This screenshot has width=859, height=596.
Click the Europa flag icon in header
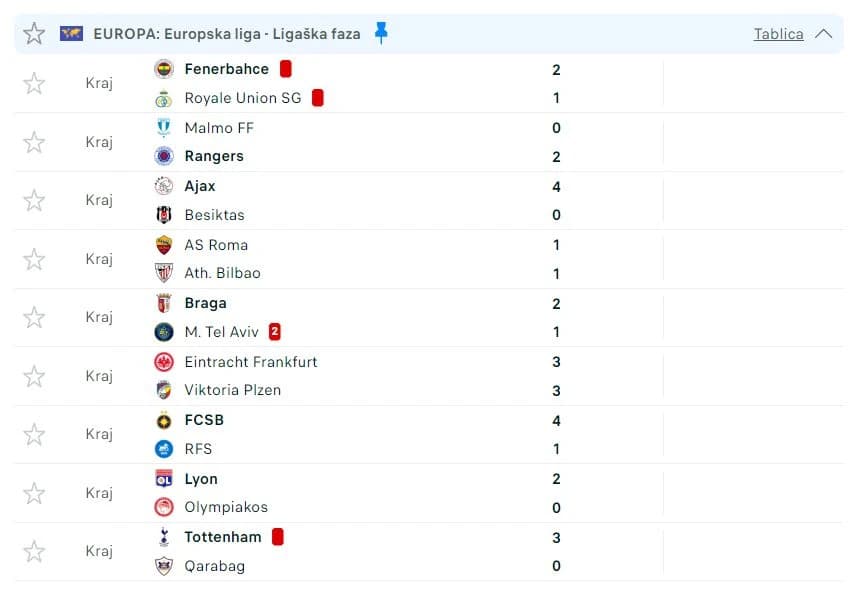pyautogui.click(x=71, y=33)
